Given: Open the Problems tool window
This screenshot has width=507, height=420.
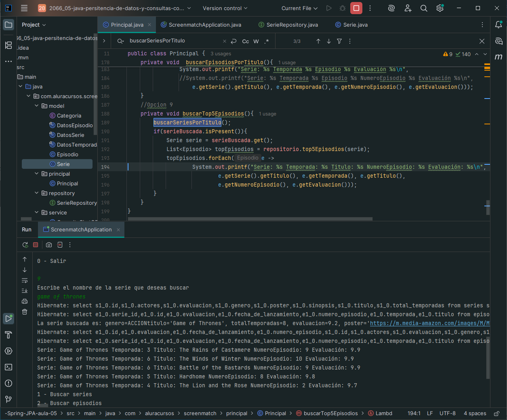Looking at the screenshot, I should (x=8, y=383).
